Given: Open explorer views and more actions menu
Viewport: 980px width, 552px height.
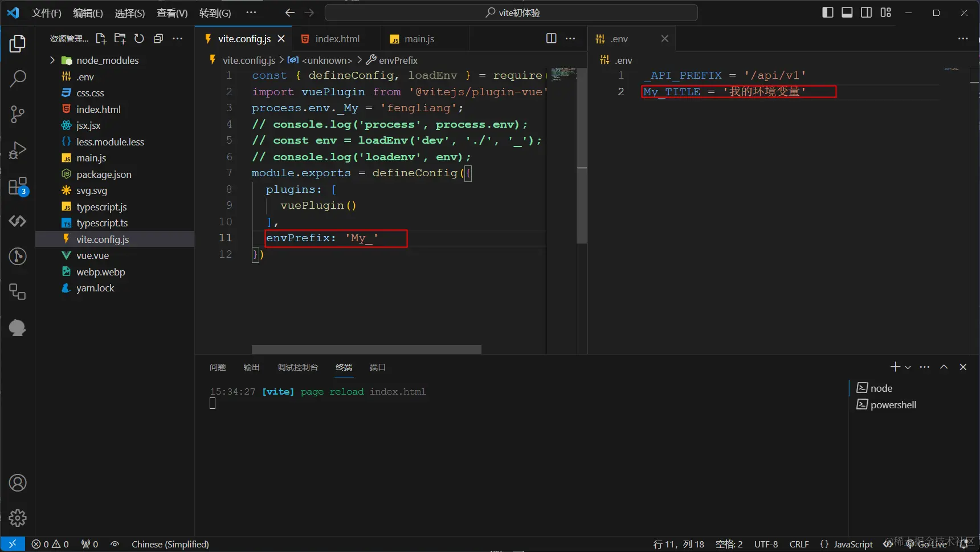Looking at the screenshot, I should point(178,38).
